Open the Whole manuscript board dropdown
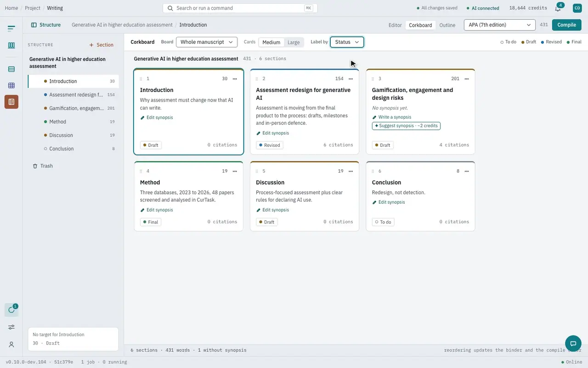The height and width of the screenshot is (368, 588). click(207, 42)
